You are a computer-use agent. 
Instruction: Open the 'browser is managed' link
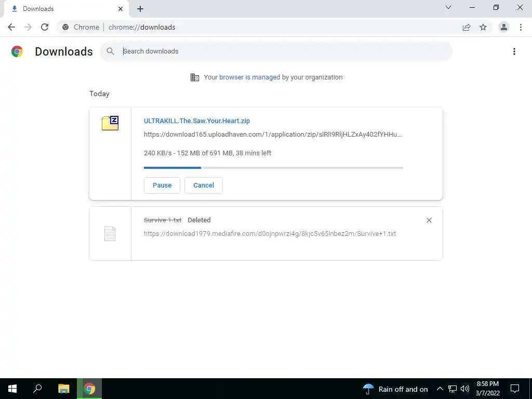click(x=249, y=77)
